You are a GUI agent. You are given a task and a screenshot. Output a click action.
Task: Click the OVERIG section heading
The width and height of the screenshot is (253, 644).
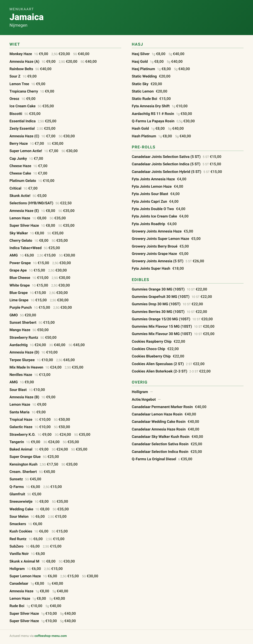[140, 382]
